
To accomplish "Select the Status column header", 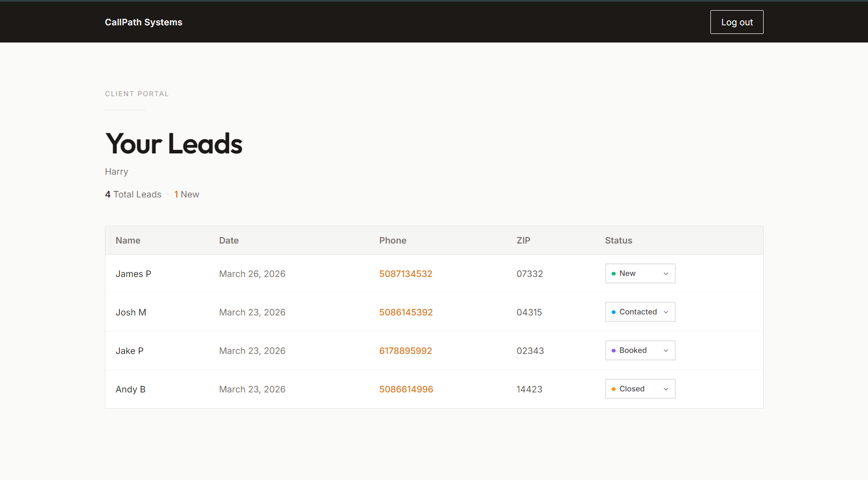I will coord(618,240).
